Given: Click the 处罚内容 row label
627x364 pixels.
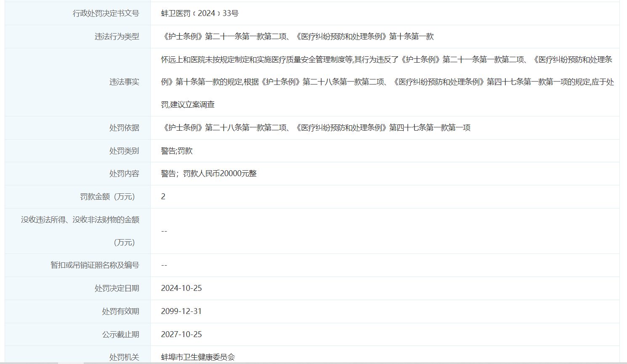Looking at the screenshot, I should coord(124,174).
